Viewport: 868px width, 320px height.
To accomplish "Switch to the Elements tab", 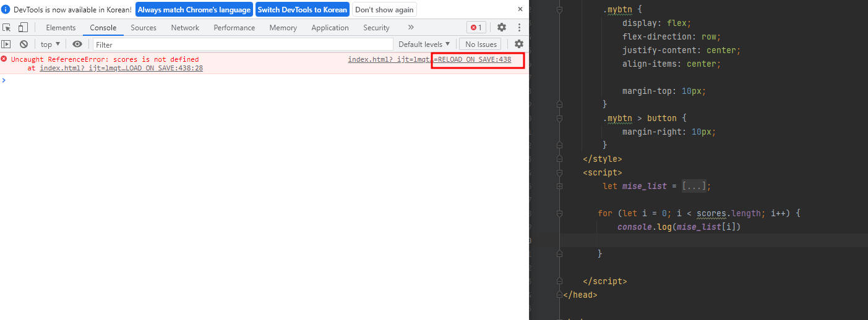I will (x=61, y=27).
